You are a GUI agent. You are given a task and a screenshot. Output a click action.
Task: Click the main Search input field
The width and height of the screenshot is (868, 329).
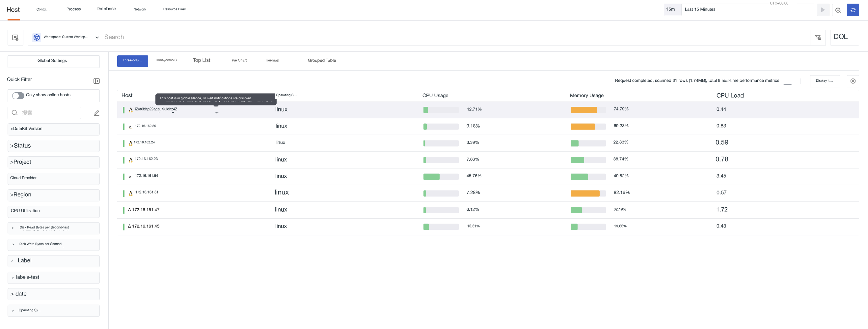pyautogui.click(x=455, y=38)
